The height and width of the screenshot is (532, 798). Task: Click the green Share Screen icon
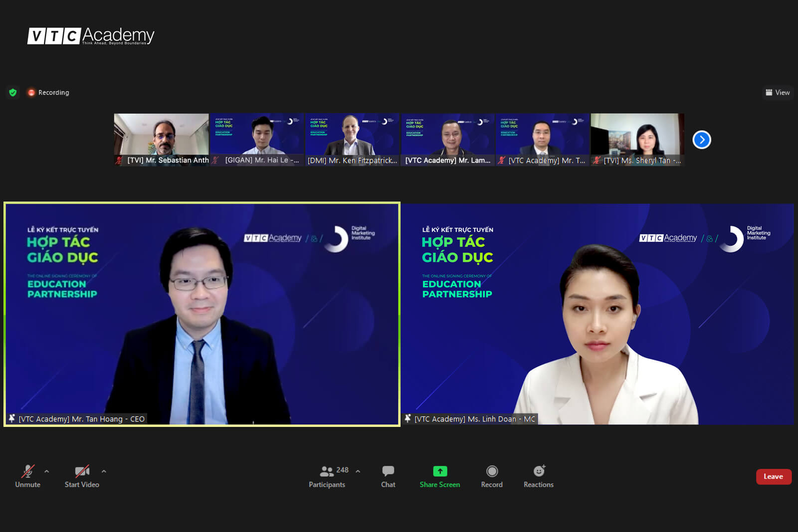440,471
